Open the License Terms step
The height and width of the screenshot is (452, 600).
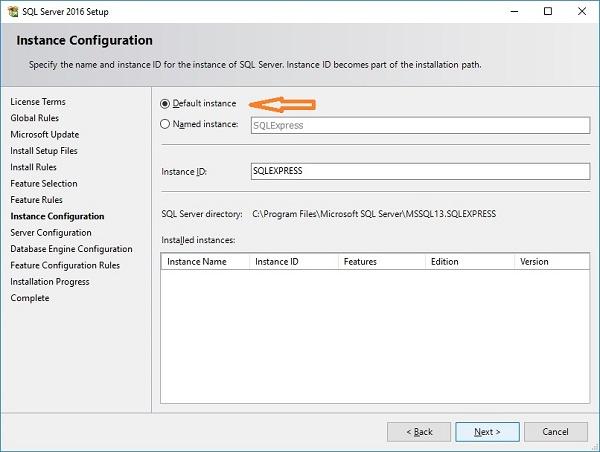tap(38, 102)
